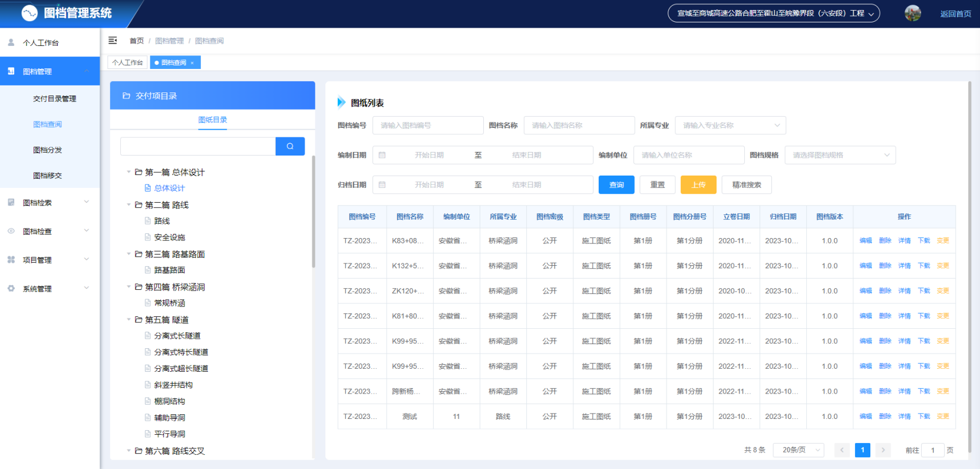This screenshot has width=980, height=469.
Task: Click the 项目管理 sidebar icon
Action: 11,260
